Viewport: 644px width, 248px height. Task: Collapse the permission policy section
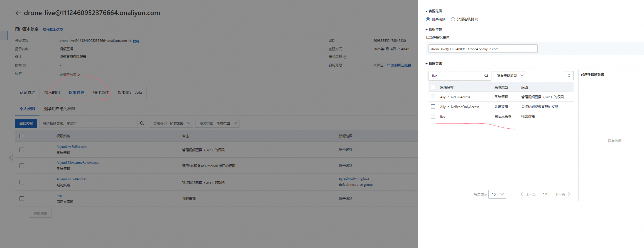tap(427, 64)
